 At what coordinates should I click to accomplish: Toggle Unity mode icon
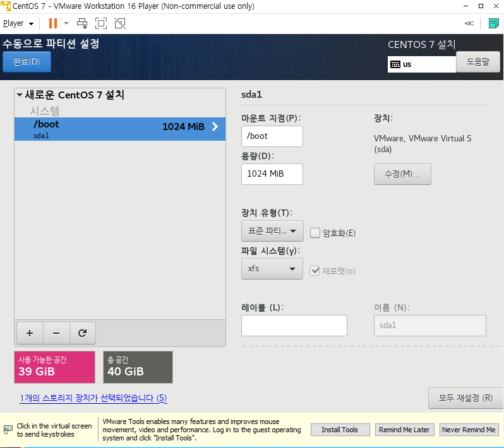point(120,23)
